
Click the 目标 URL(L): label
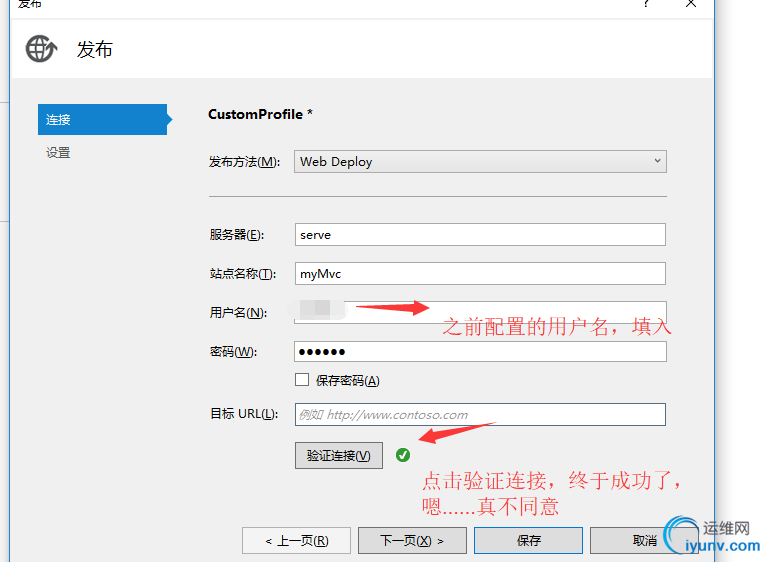[244, 414]
